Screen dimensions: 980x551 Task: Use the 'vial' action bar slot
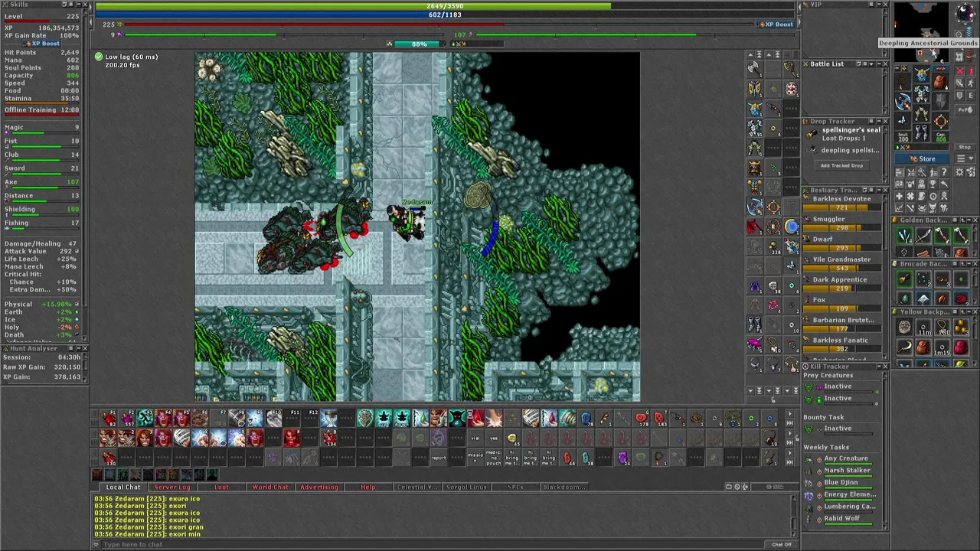click(x=475, y=438)
